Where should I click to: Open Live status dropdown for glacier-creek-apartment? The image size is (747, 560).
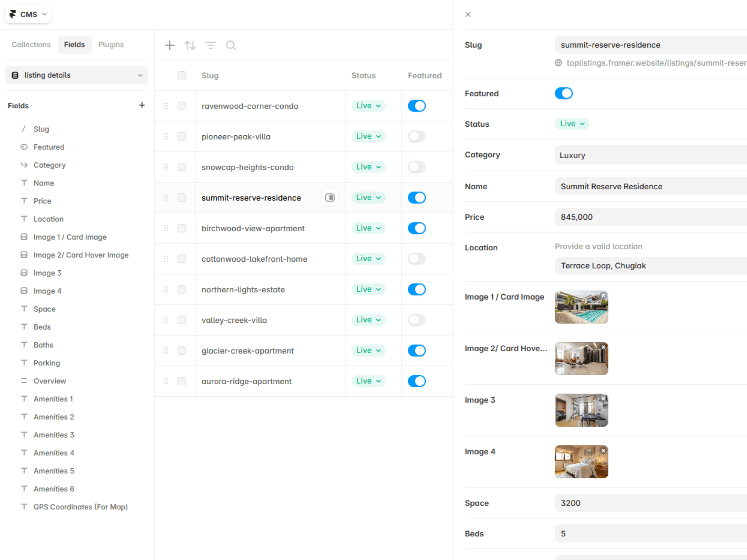pyautogui.click(x=368, y=350)
